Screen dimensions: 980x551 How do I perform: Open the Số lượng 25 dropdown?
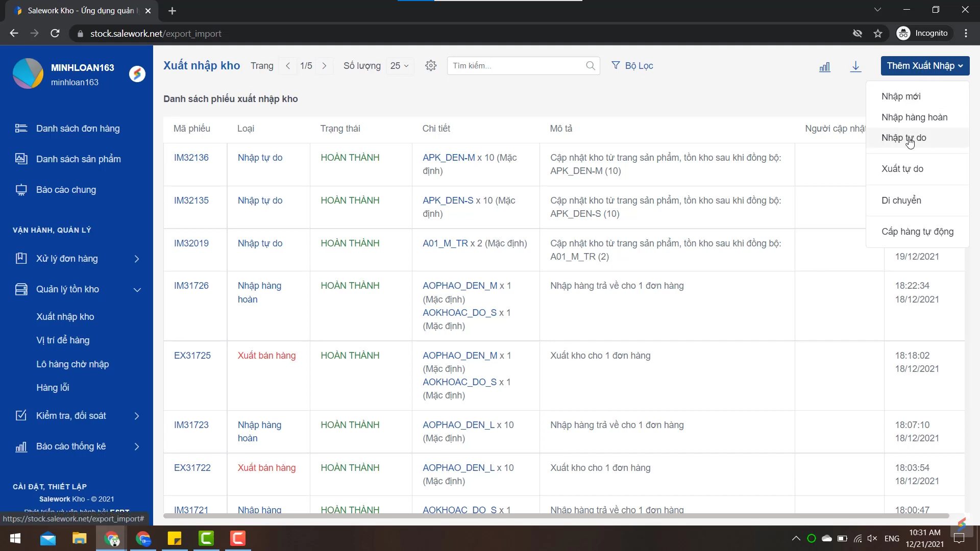point(399,66)
